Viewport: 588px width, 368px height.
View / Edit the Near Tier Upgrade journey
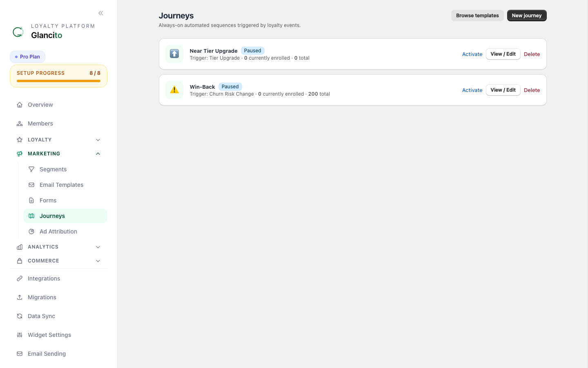coord(503,54)
